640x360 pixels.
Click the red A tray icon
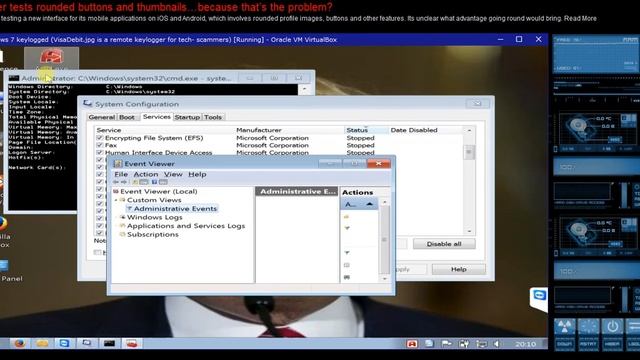pos(412,344)
